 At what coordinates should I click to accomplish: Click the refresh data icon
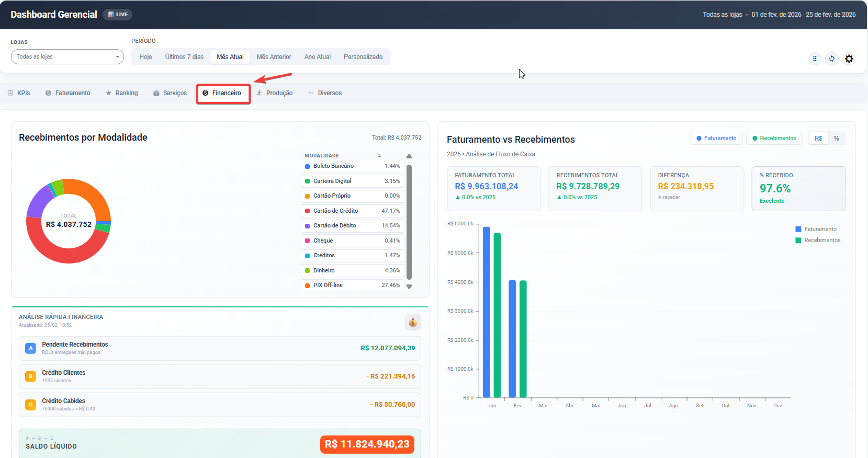(831, 59)
